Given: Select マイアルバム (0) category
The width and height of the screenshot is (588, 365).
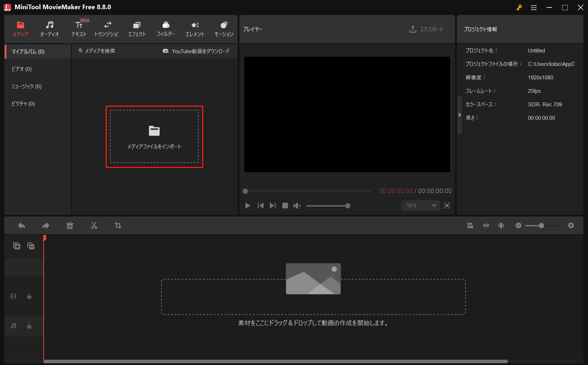Looking at the screenshot, I should point(38,52).
